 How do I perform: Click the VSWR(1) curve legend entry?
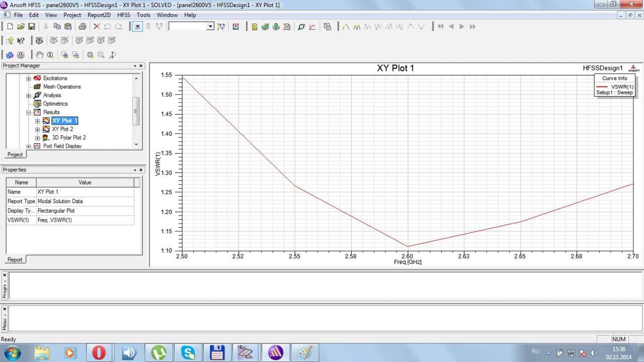point(621,86)
